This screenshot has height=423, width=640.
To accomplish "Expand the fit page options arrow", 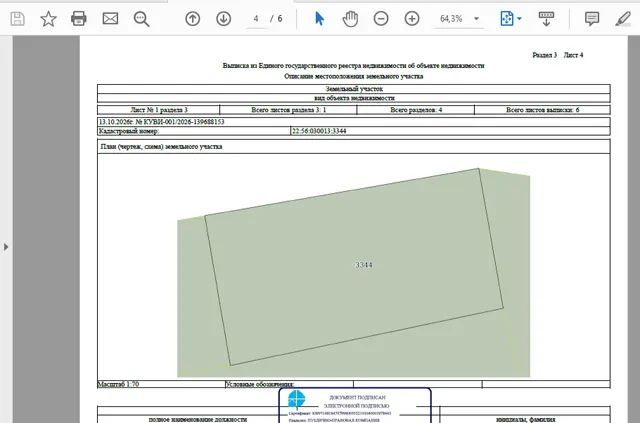I will coord(519,19).
